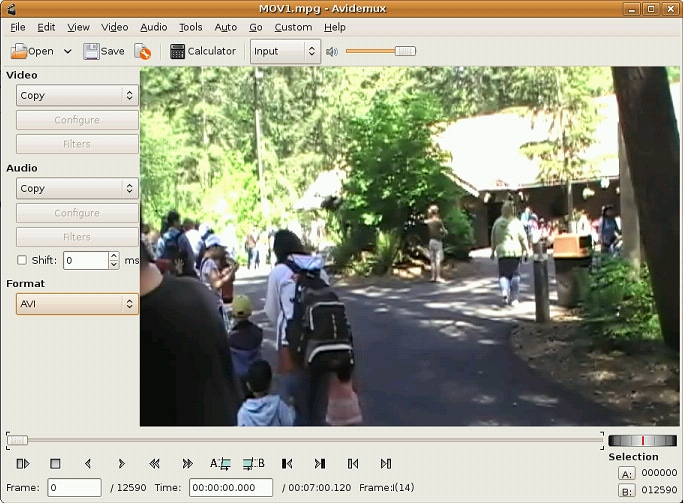Open the Edit menu

tap(46, 27)
